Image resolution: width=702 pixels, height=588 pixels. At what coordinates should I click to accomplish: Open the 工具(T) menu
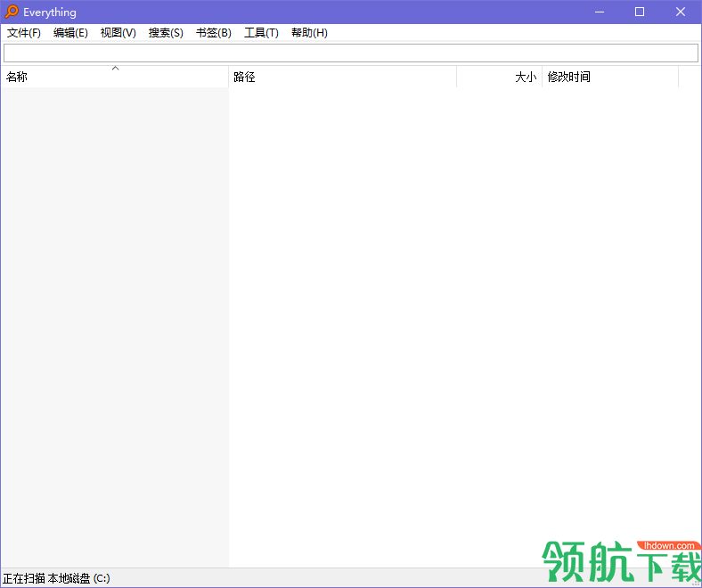click(261, 33)
